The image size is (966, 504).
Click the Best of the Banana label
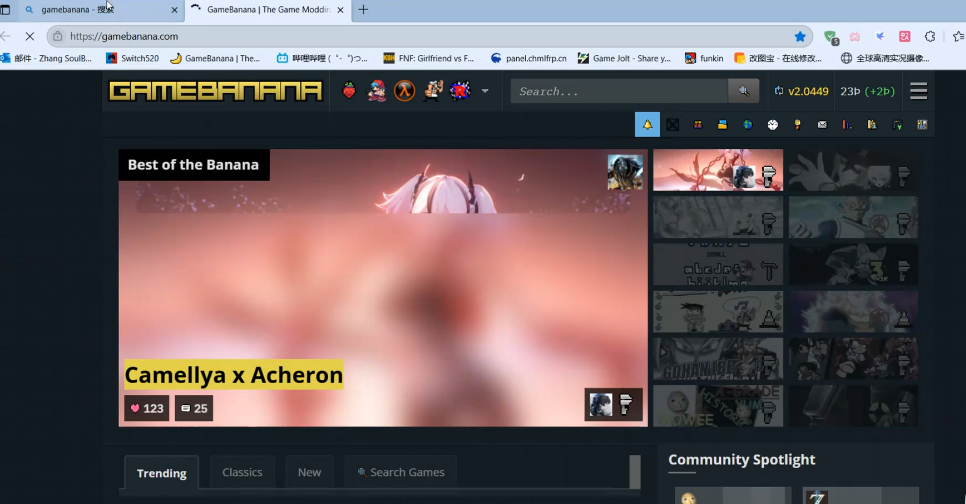(193, 165)
